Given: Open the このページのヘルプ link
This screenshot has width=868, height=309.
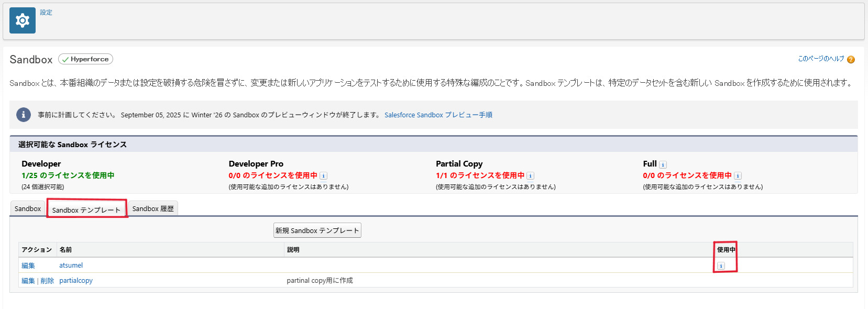Looking at the screenshot, I should tap(821, 59).
